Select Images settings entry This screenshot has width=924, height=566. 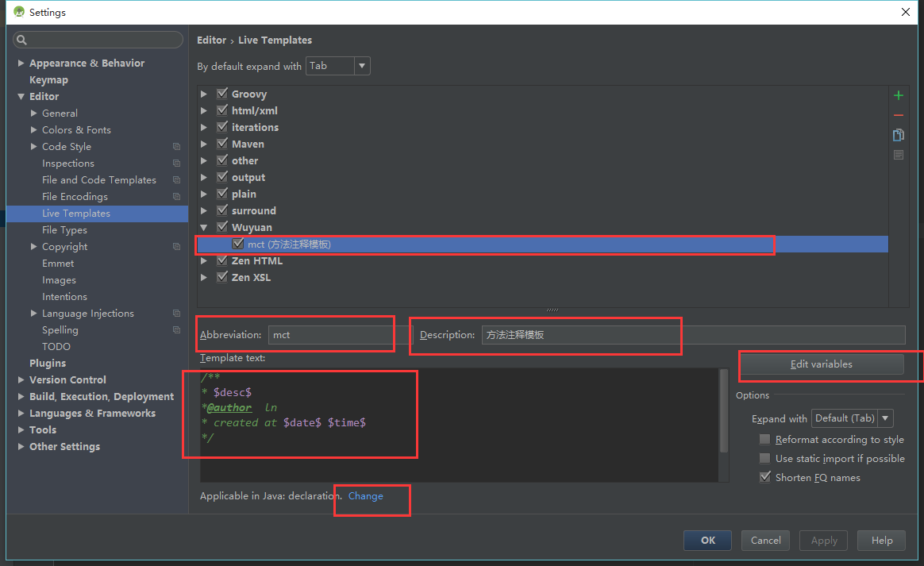pos(59,280)
